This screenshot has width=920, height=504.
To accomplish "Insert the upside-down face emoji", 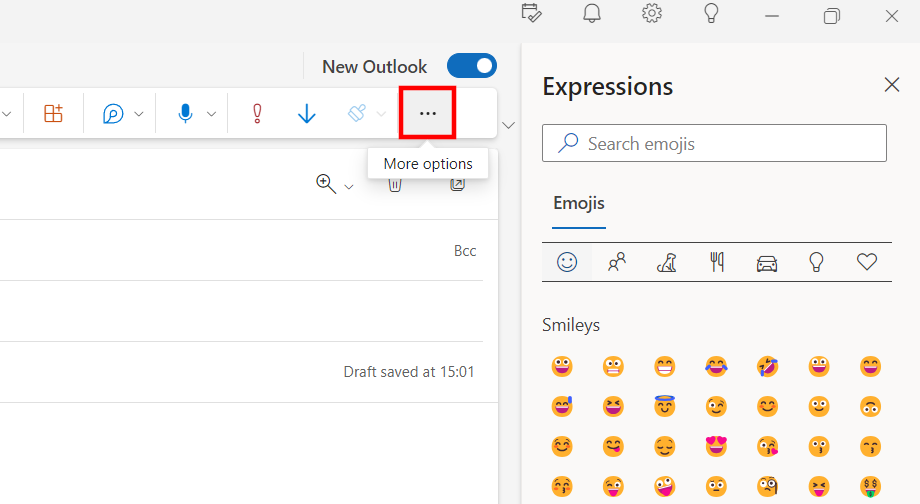I will (871, 407).
